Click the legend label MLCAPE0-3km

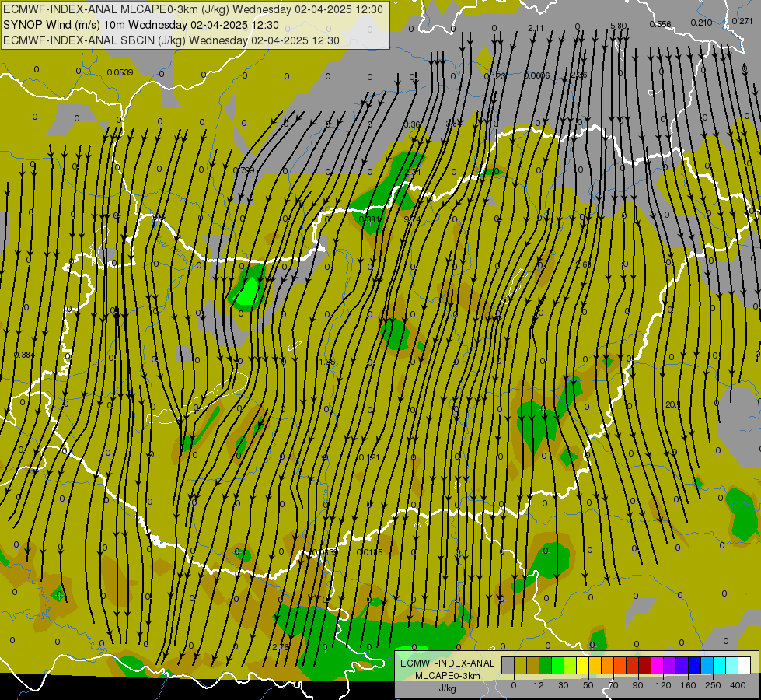point(448,676)
